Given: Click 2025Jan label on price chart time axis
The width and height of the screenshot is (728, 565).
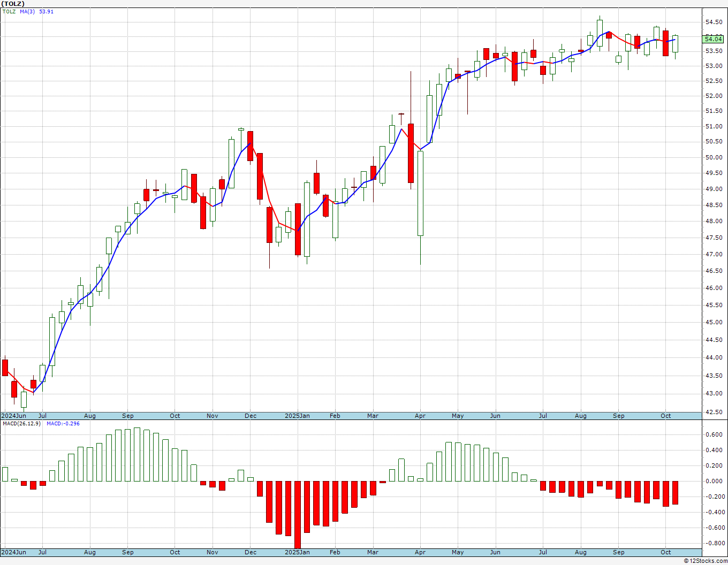Looking at the screenshot, I should tap(297, 416).
